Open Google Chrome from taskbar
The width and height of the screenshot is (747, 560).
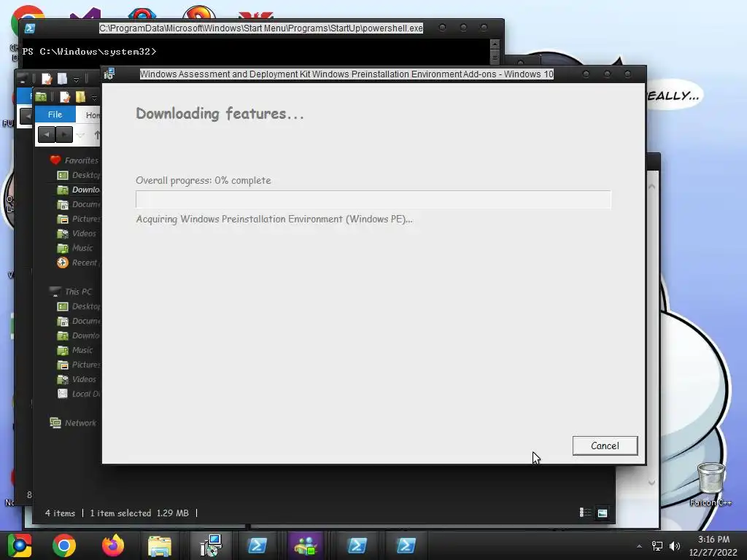(x=64, y=545)
